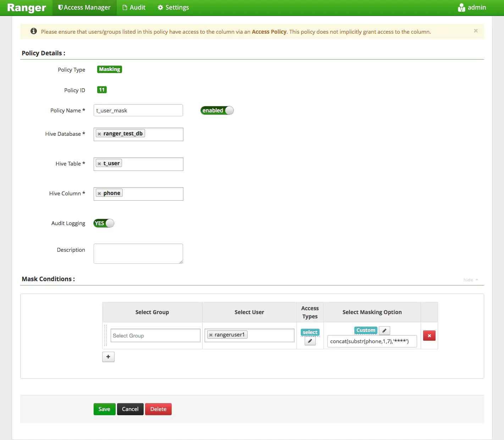
Task: Collapse Mask Conditions with hide link
Action: (x=471, y=280)
